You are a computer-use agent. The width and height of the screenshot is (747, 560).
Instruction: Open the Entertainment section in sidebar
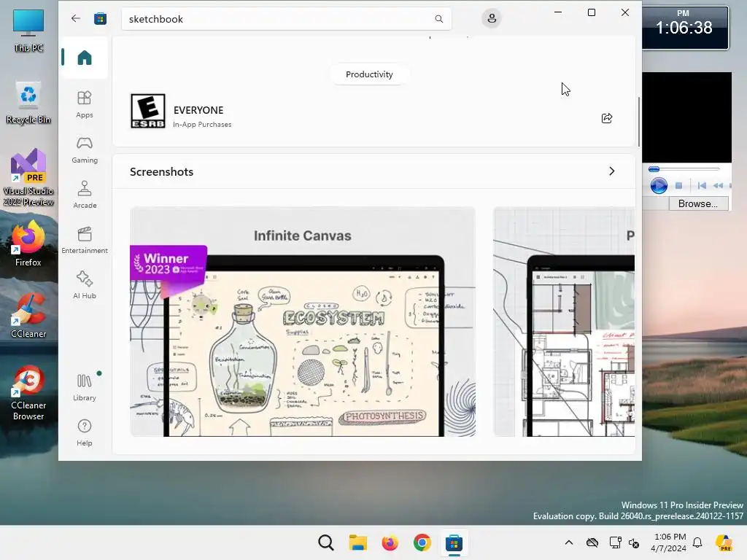85,239
